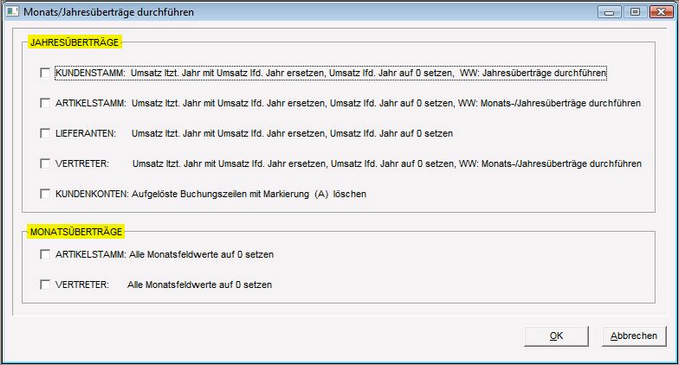Check ARTIKELSTAMM under MONATSÜBERTRÄGE
The width and height of the screenshot is (679, 365).
pos(45,254)
